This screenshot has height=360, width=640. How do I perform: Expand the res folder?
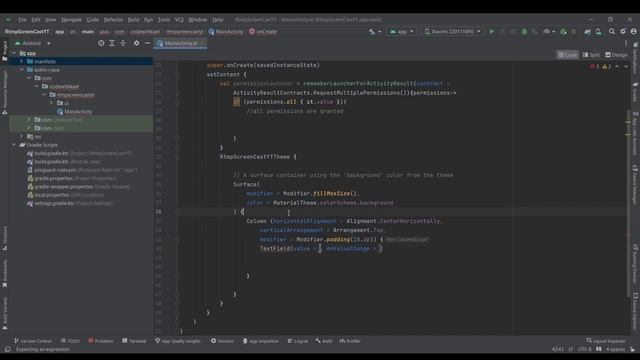click(22, 136)
